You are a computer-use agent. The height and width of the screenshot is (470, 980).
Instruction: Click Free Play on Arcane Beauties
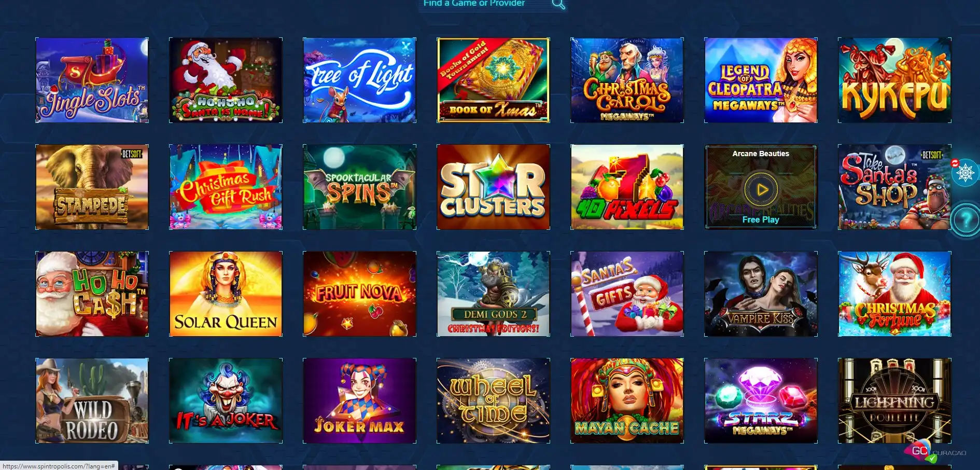click(761, 219)
